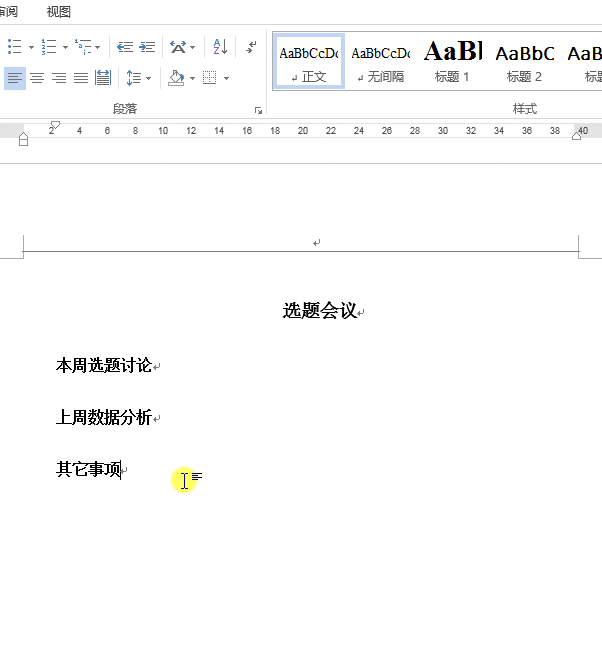Toggle the align left button
This screenshot has width=602, height=664.
pyautogui.click(x=15, y=78)
